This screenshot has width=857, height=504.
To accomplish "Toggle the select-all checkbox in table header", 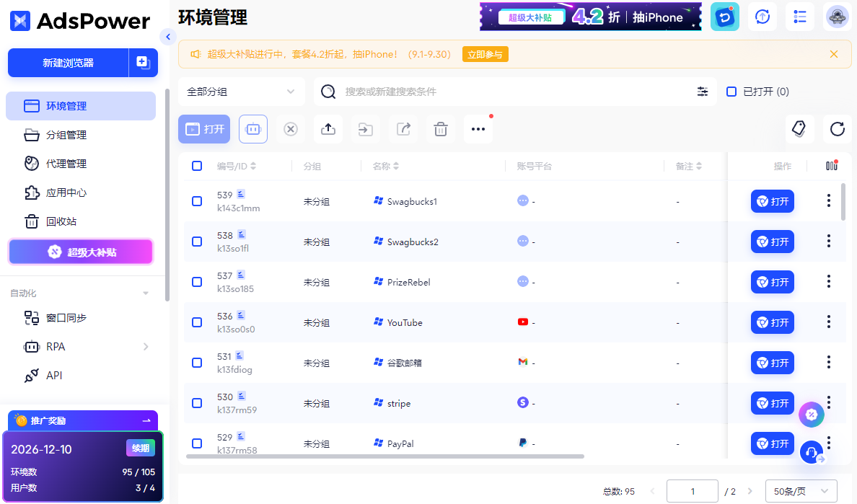I will click(x=197, y=165).
